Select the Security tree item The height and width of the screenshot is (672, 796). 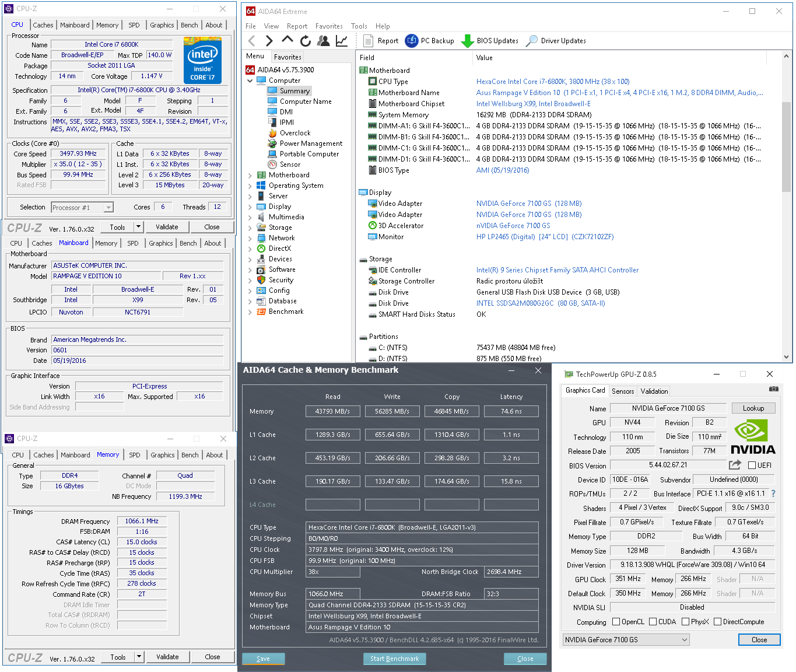[281, 280]
